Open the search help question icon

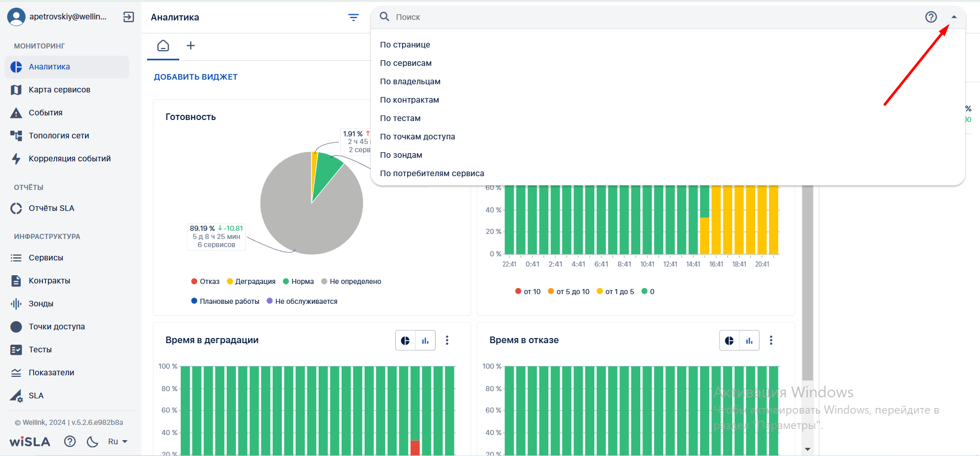click(x=931, y=17)
